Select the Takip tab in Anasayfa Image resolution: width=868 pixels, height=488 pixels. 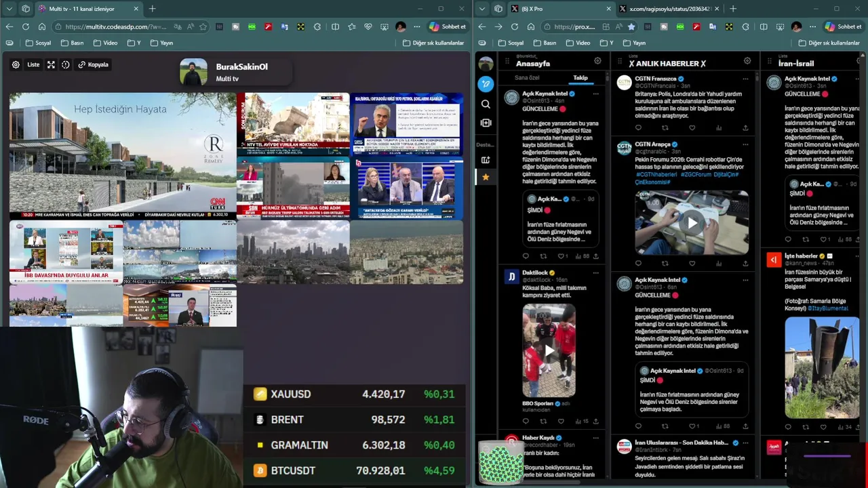580,77
